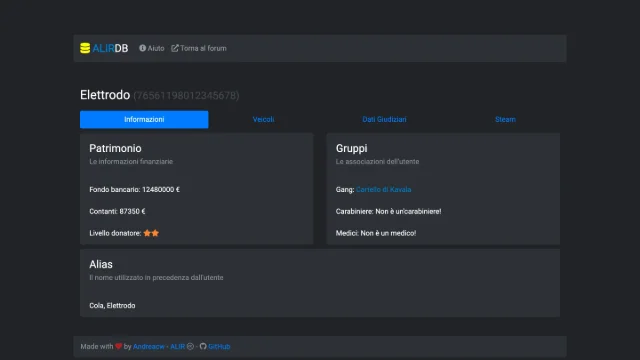Click the Torna al forum link text
This screenshot has height=360, width=640.
click(x=203, y=48)
